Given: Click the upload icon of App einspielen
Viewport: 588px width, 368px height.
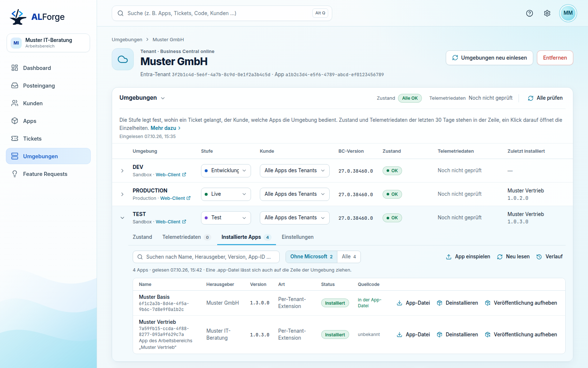Looking at the screenshot, I should [x=449, y=257].
